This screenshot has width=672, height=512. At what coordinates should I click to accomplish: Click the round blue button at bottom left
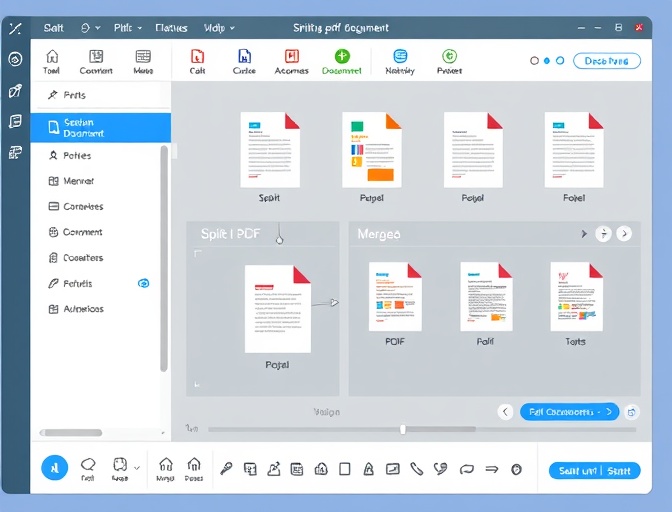[54, 467]
